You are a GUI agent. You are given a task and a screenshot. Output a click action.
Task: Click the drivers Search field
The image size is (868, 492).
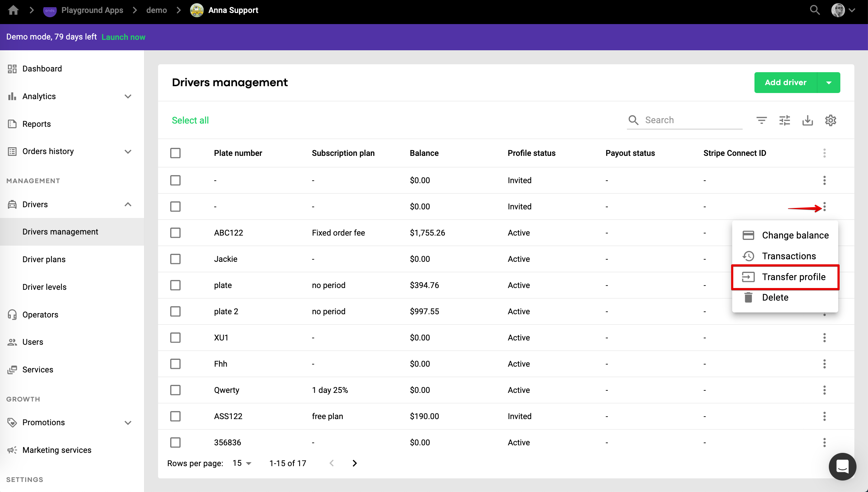click(x=692, y=120)
